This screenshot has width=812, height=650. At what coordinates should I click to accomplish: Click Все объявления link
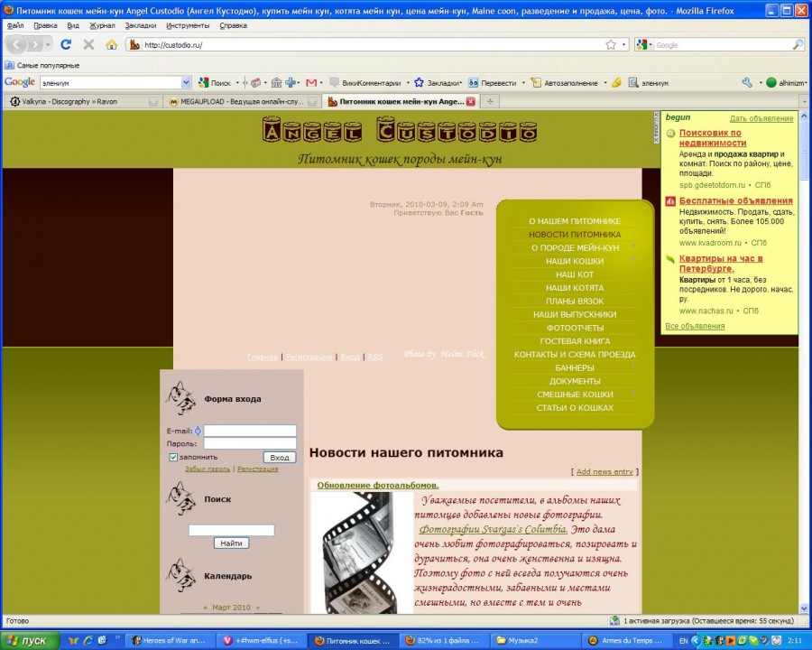pyautogui.click(x=695, y=326)
